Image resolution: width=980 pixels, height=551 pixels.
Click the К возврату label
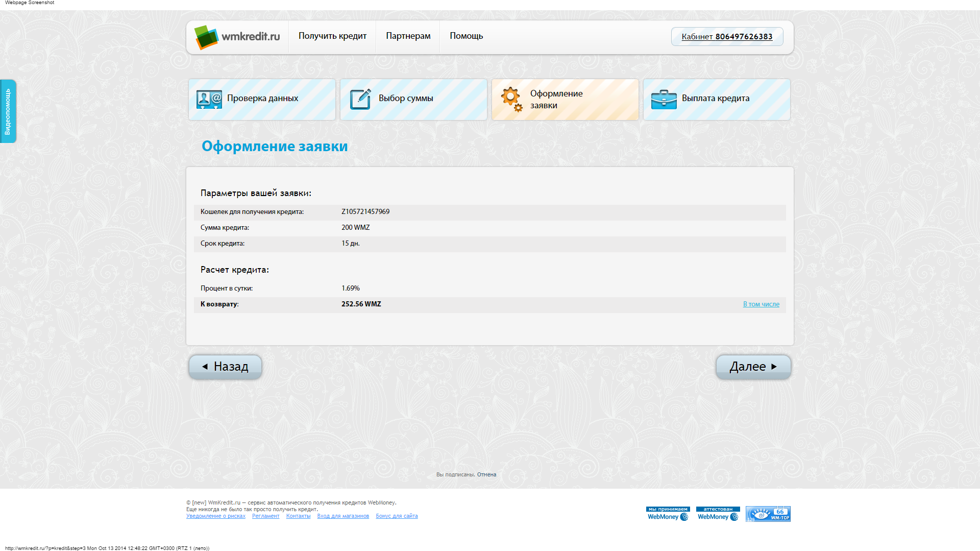[219, 304]
